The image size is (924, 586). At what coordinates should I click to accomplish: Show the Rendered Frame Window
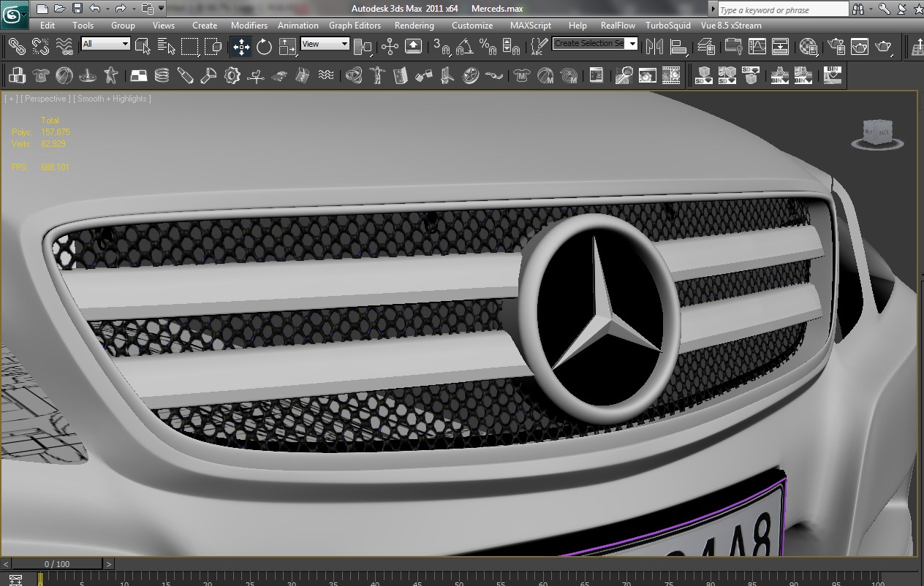pyautogui.click(x=859, y=47)
